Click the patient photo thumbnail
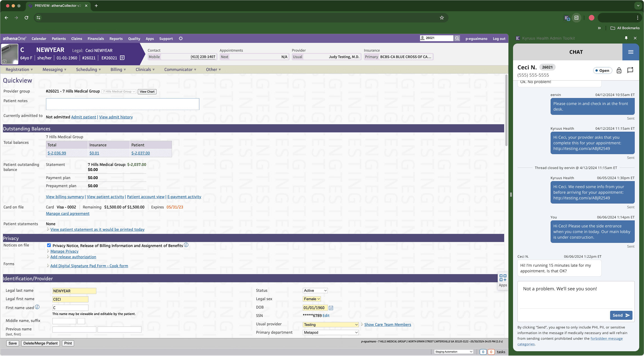 (10, 54)
